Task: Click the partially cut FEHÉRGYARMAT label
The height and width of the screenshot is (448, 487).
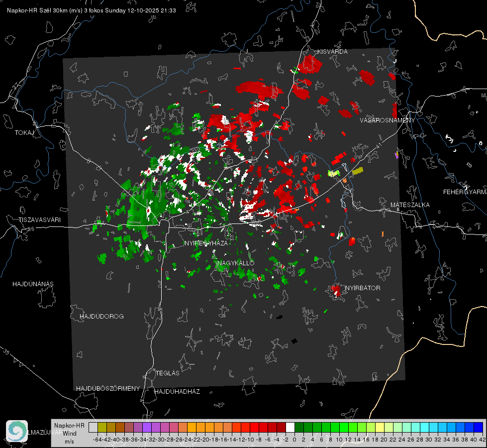Action: point(465,192)
